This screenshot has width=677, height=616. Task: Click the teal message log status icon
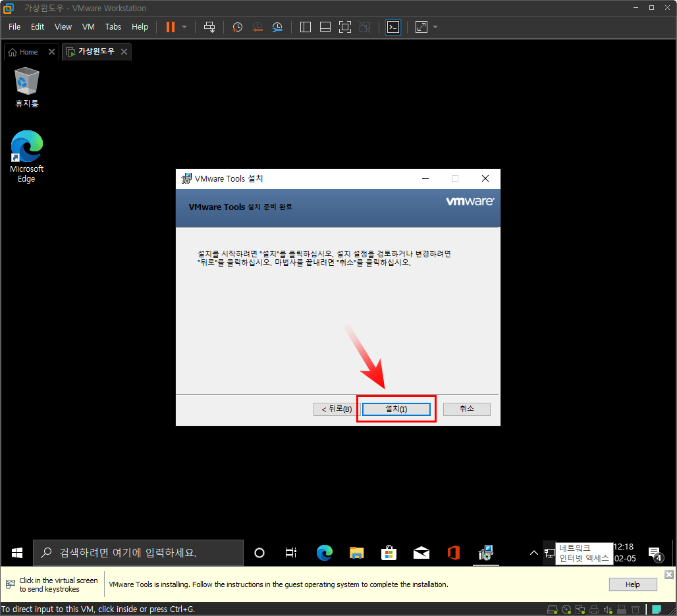tap(657, 609)
